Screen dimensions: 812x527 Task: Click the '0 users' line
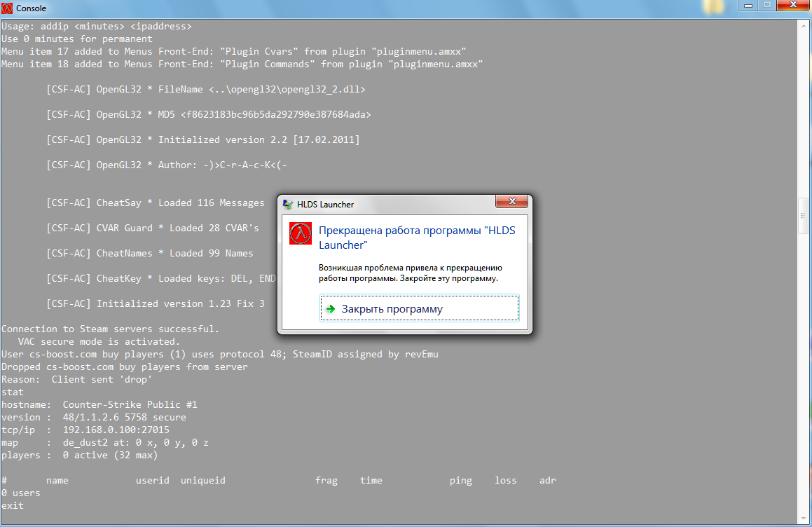(21, 493)
